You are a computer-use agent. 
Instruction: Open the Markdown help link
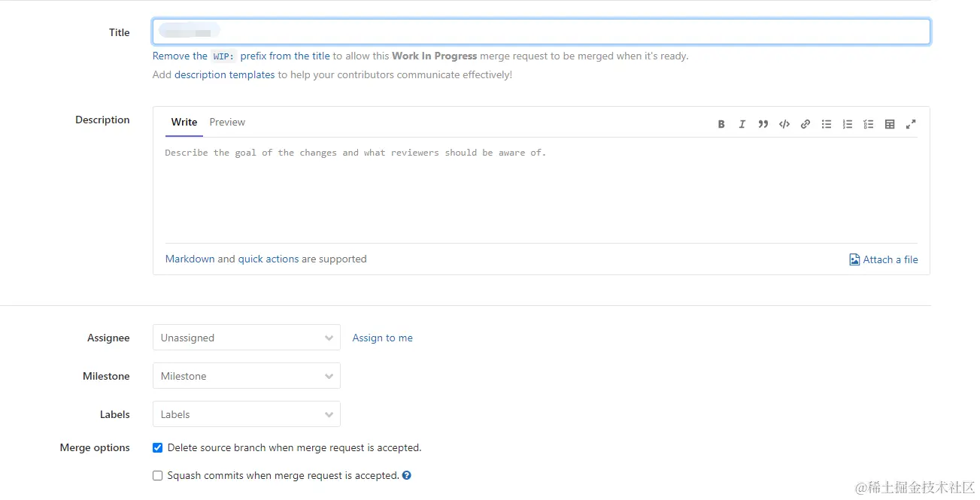(190, 259)
